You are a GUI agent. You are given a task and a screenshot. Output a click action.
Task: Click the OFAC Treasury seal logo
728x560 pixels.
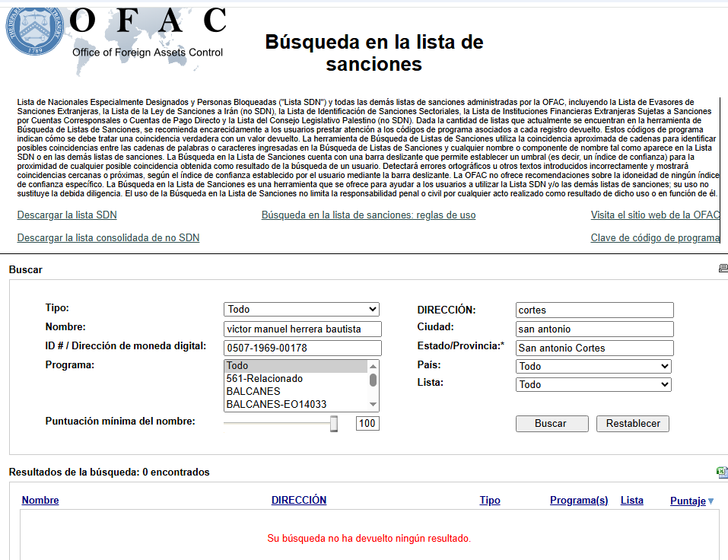point(36,29)
